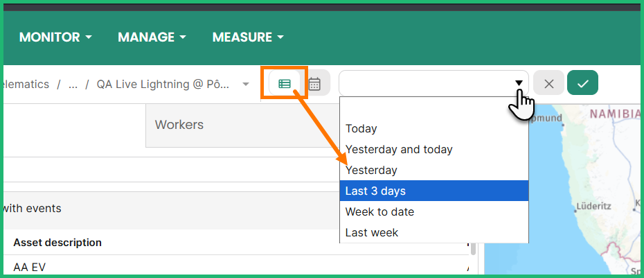Screen dimensions: 644x278
Task: Choose the Week to date option
Action: (379, 211)
